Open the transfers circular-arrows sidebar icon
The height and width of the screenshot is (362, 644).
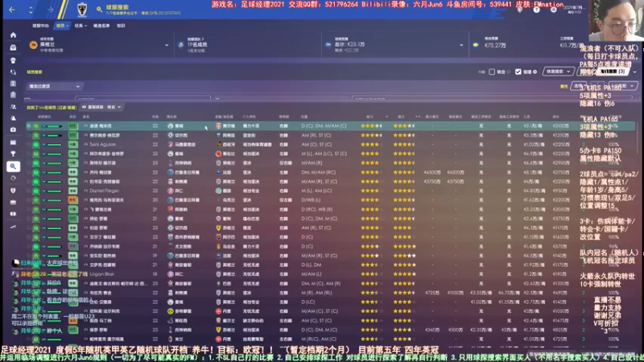point(13,178)
